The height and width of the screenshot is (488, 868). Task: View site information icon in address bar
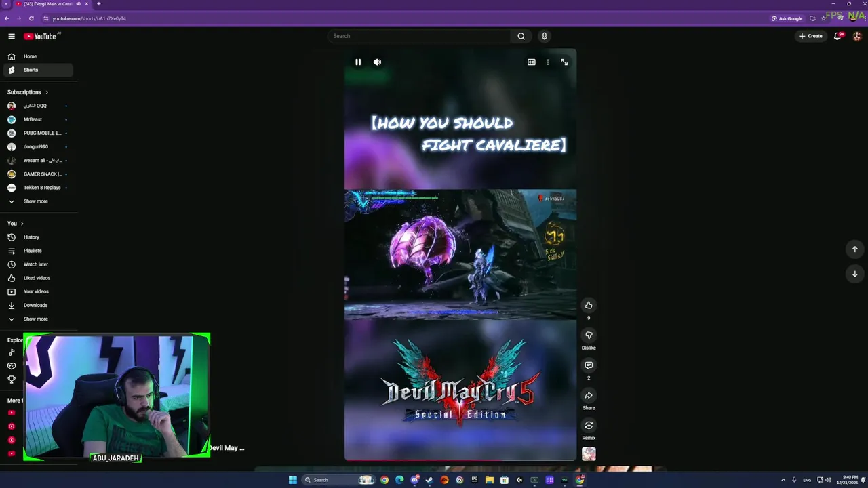[x=46, y=18]
